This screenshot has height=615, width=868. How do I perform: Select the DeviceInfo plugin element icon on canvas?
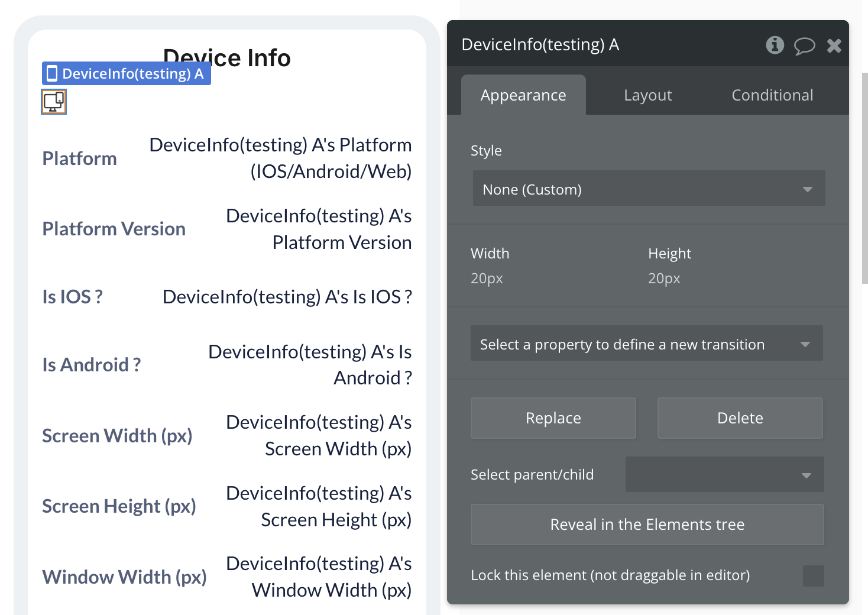click(54, 102)
